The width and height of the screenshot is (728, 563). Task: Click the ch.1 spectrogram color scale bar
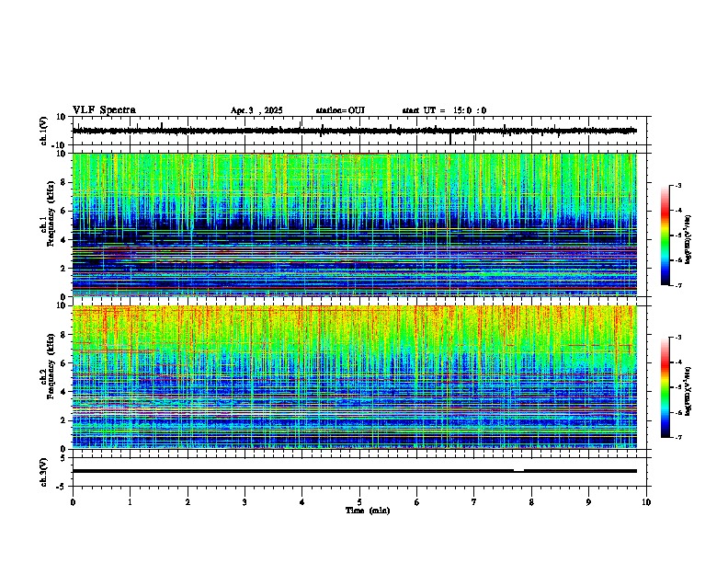coord(665,236)
